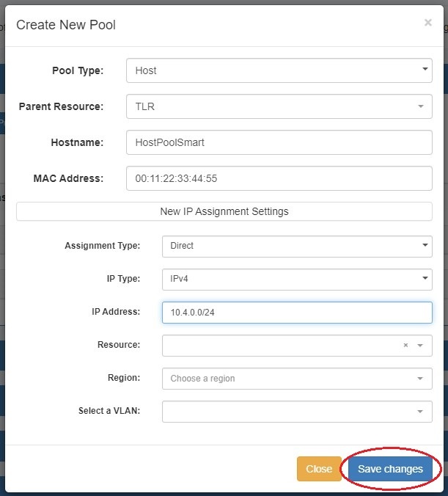
Task: Expand the Parent Resource selector
Action: pos(279,106)
